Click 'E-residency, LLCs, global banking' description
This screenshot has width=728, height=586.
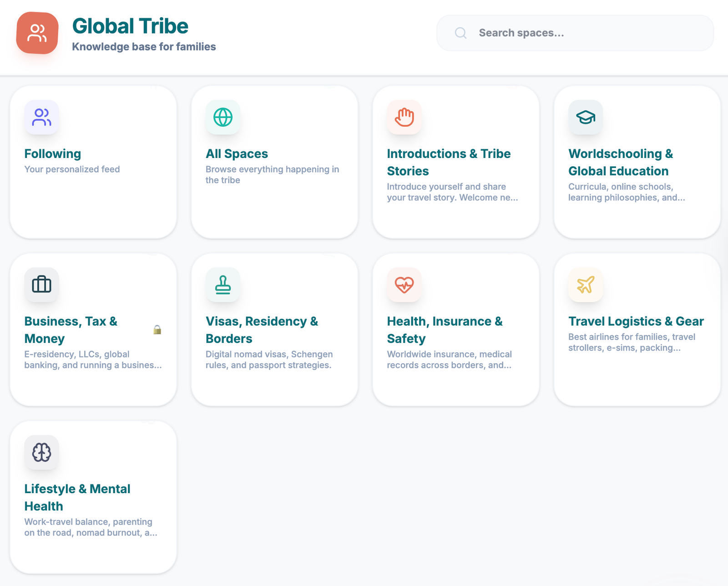[93, 360]
